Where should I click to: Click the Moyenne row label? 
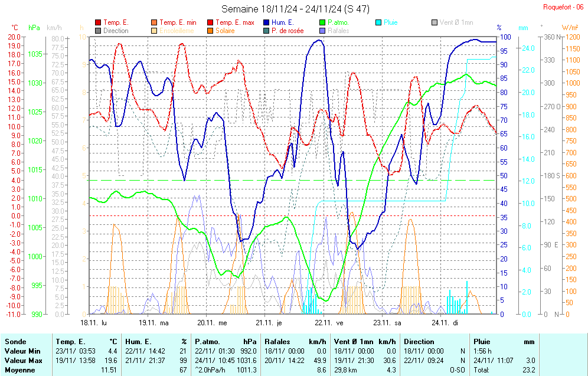(19, 370)
